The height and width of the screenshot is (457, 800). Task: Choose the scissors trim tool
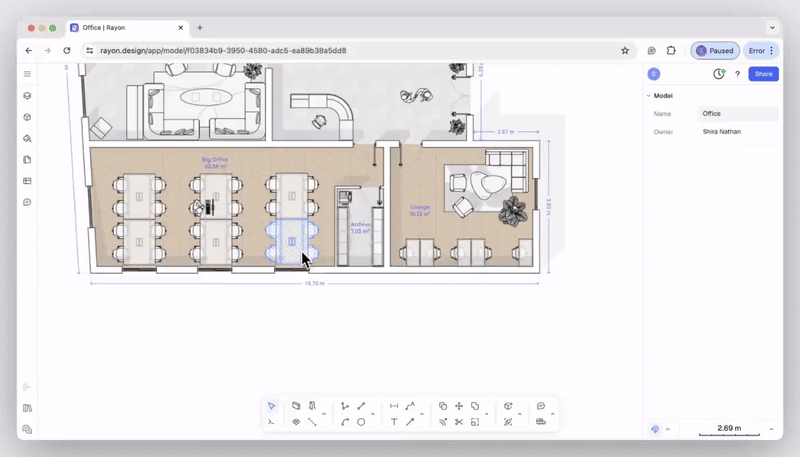(x=459, y=422)
